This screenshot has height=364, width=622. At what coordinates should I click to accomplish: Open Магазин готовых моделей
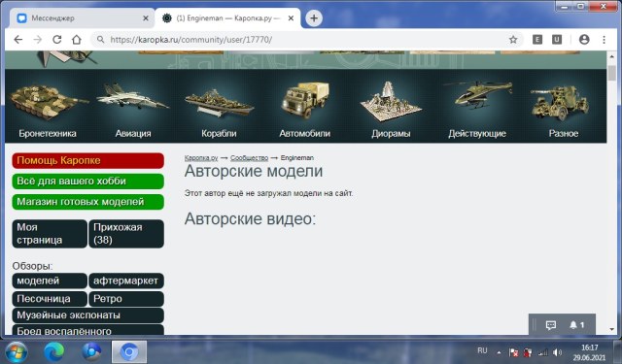(x=88, y=202)
